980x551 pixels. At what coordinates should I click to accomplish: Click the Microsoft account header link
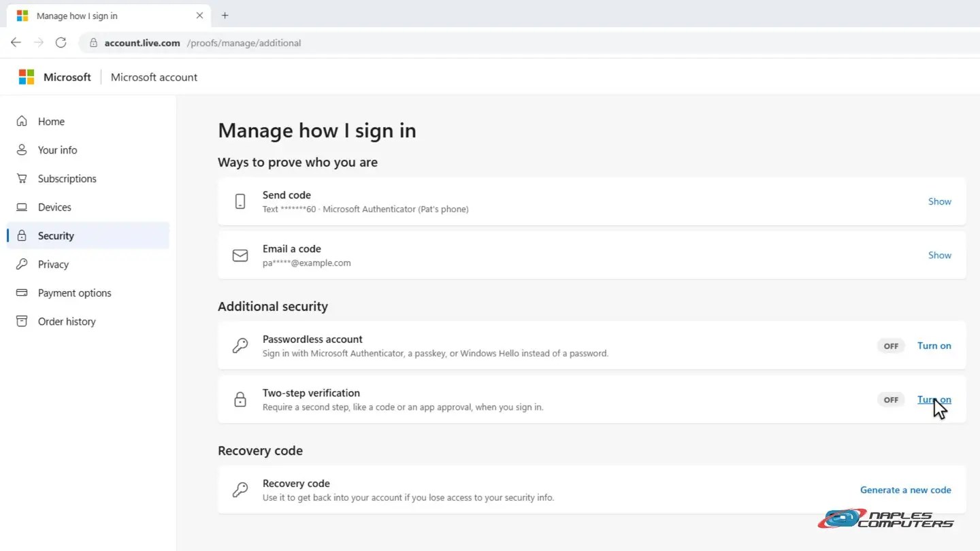click(x=154, y=77)
